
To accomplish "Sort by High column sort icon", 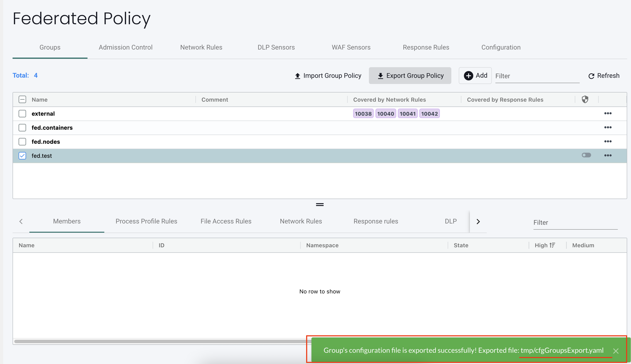I will (552, 245).
